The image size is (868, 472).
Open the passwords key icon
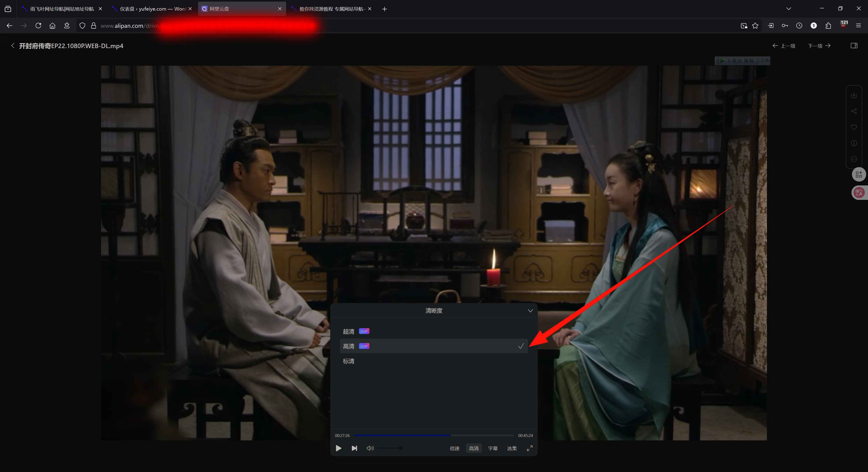click(x=785, y=26)
